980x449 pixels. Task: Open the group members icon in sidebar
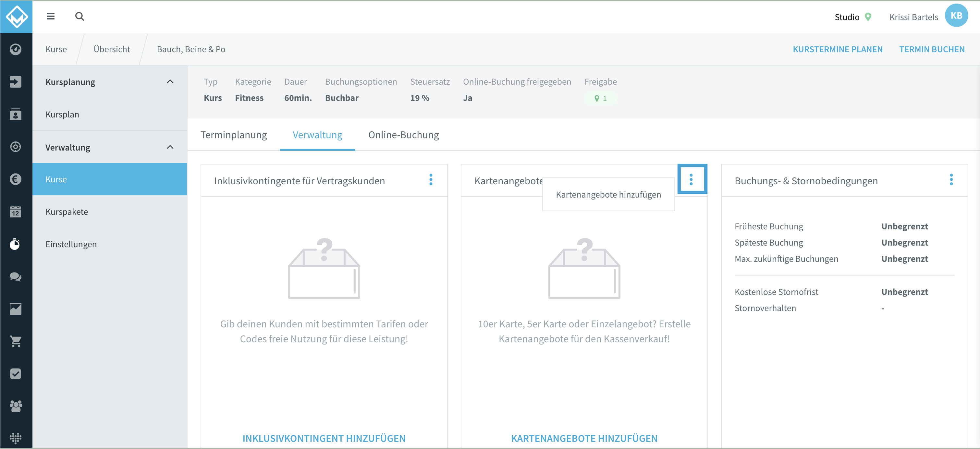[16, 407]
